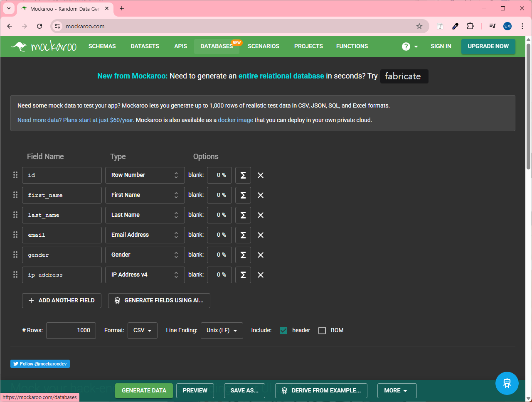The width and height of the screenshot is (532, 402).
Task: Click the formula sigma icon for email
Action: [x=243, y=235]
